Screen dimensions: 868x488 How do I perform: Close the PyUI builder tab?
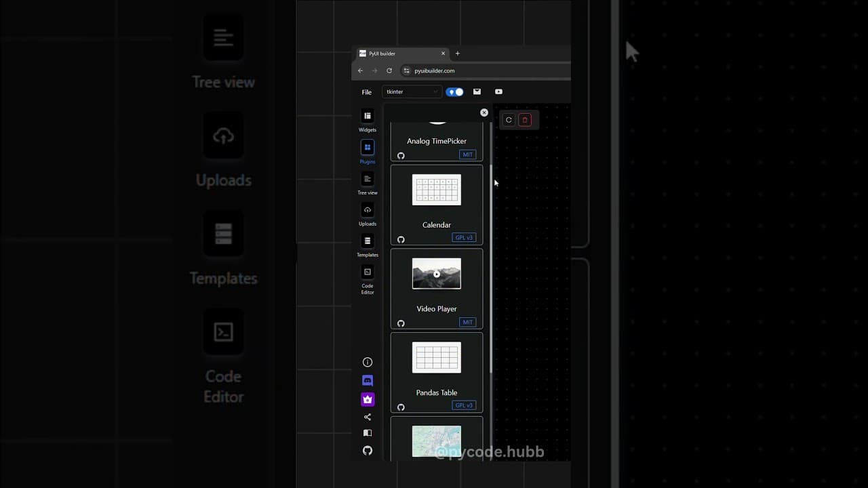[443, 54]
